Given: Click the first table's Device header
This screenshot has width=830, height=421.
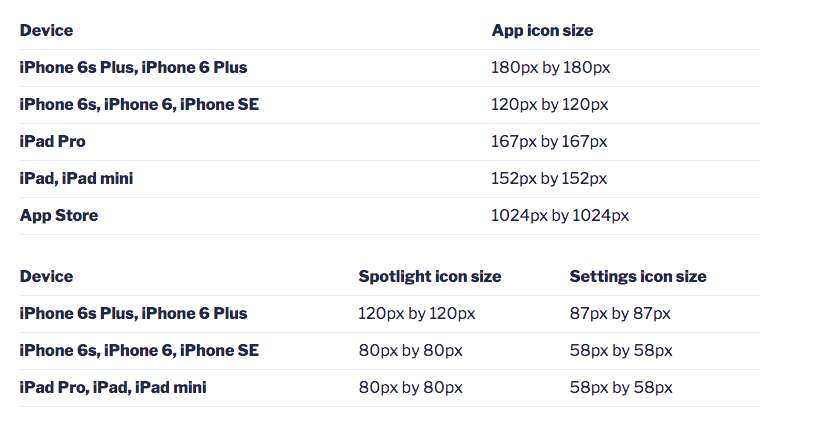Looking at the screenshot, I should (46, 31).
